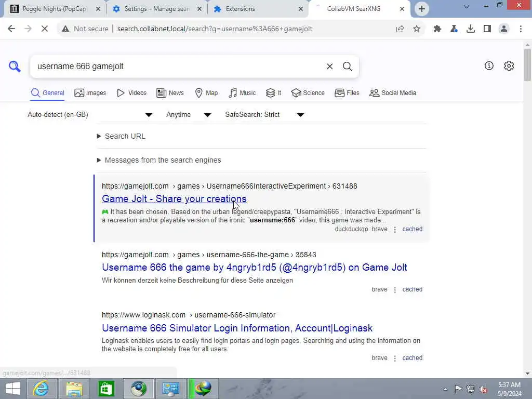
Task: Select the It category
Action: (273, 93)
